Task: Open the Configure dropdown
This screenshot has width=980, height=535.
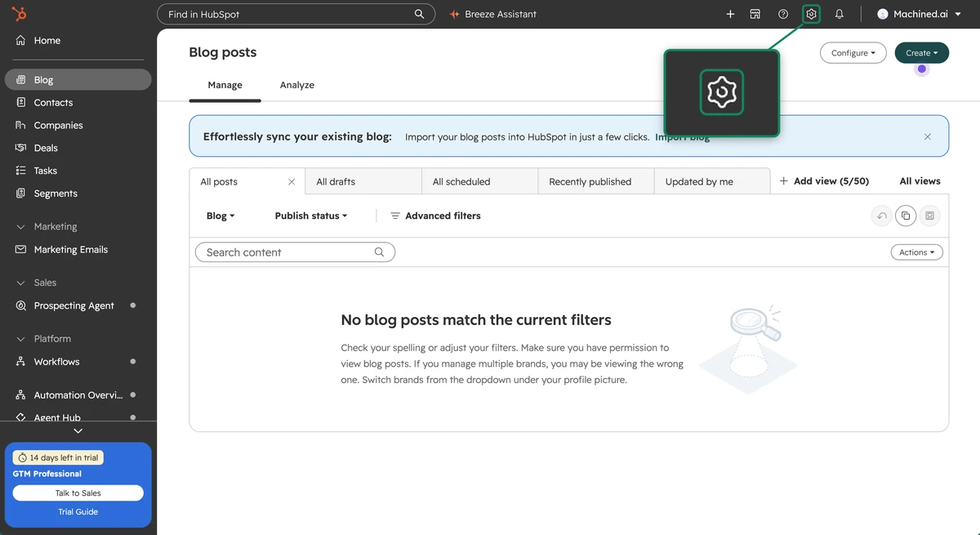Action: 853,53
